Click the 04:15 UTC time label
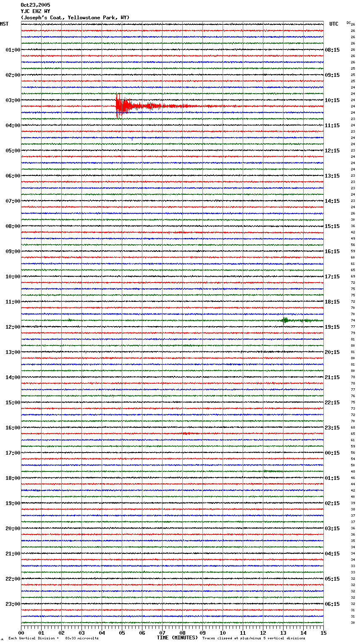The width and height of the screenshot is (357, 644). (x=332, y=554)
